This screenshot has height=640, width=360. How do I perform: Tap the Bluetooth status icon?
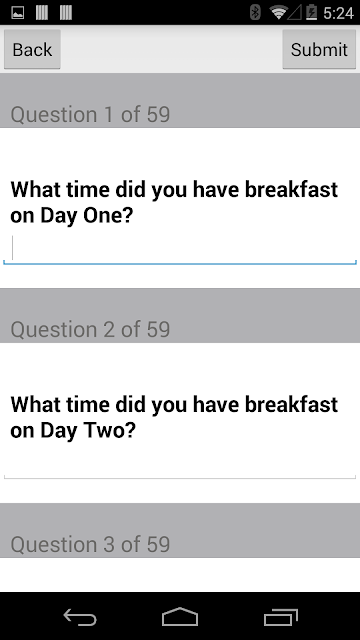(x=255, y=13)
